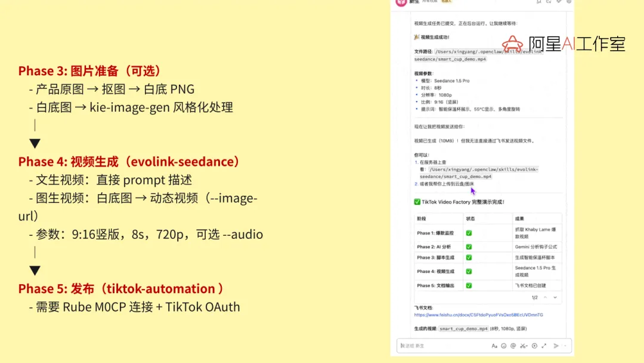This screenshot has height=363, width=644.
Task: Expand the message input with diagonal arrows icon
Action: [544, 346]
